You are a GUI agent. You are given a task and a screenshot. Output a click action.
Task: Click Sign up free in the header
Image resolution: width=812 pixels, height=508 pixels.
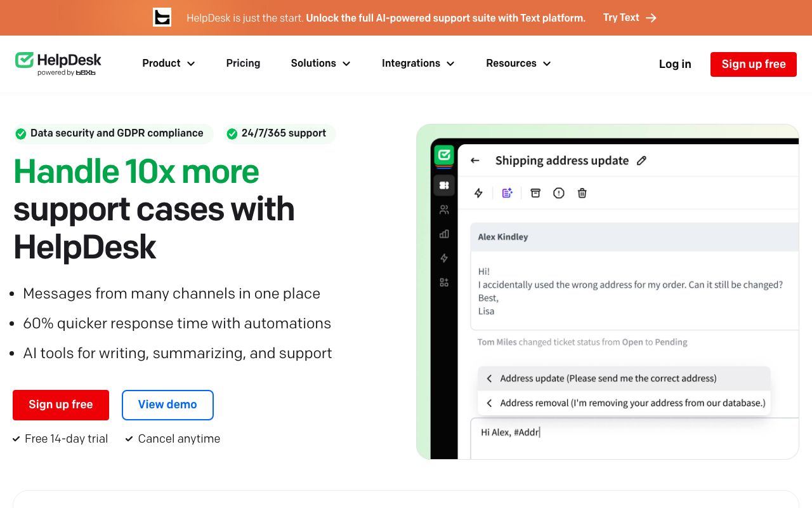754,64
